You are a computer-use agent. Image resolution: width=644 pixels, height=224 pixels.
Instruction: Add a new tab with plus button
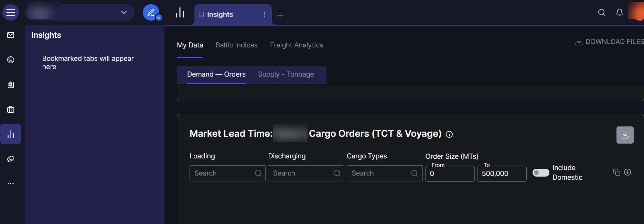pyautogui.click(x=280, y=15)
